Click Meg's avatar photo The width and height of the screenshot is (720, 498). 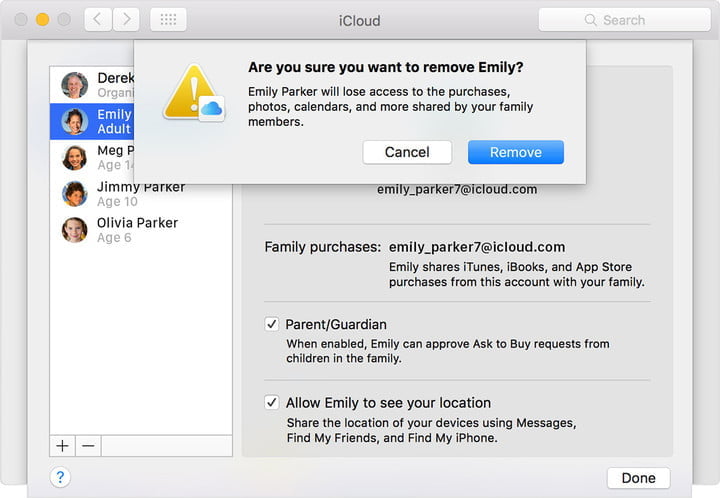[74, 157]
